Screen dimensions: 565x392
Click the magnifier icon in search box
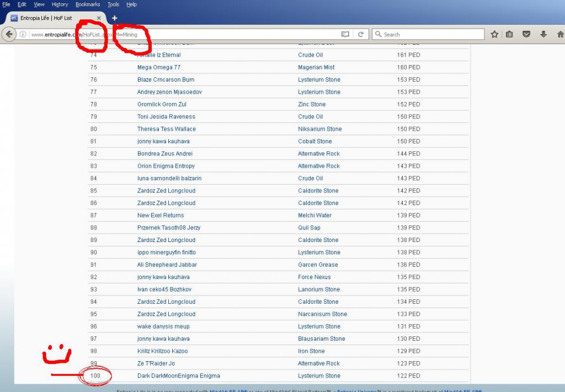click(378, 34)
